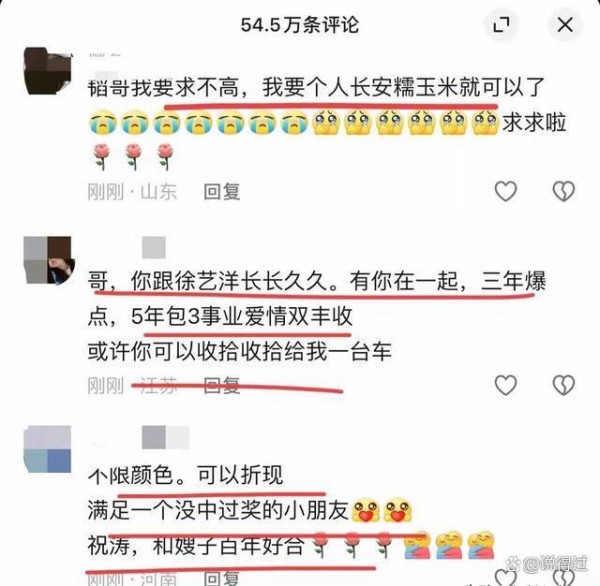Open the second commenter's avatar

coord(49,260)
